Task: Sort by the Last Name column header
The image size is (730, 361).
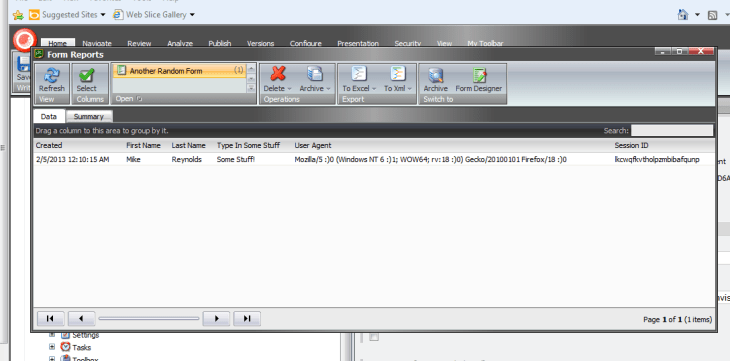Action: (189, 145)
